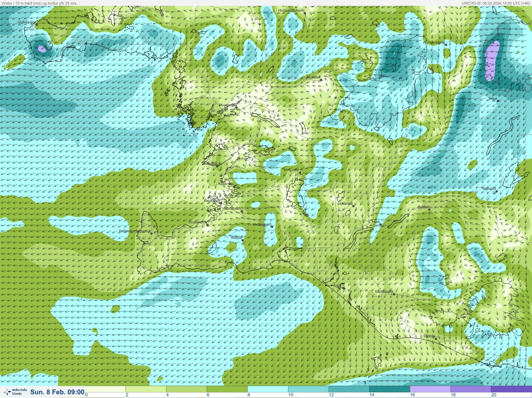Screen dimensions: 532x398
Task: Click the Veðurstofa Íslands logo
Action: 15,392
